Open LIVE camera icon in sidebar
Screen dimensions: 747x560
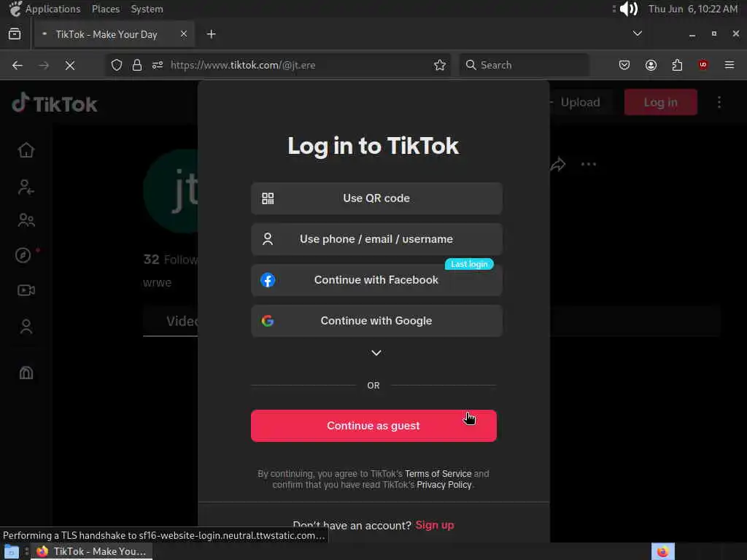tap(26, 290)
